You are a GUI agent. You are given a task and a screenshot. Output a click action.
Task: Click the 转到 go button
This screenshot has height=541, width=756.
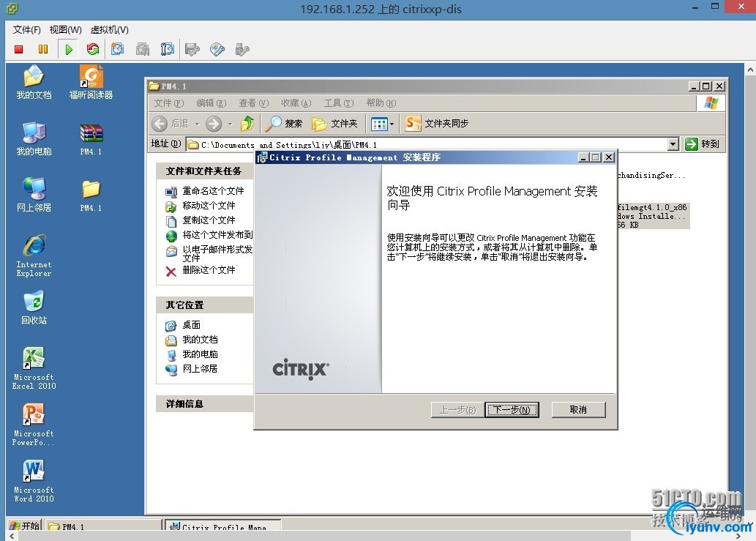coord(703,143)
